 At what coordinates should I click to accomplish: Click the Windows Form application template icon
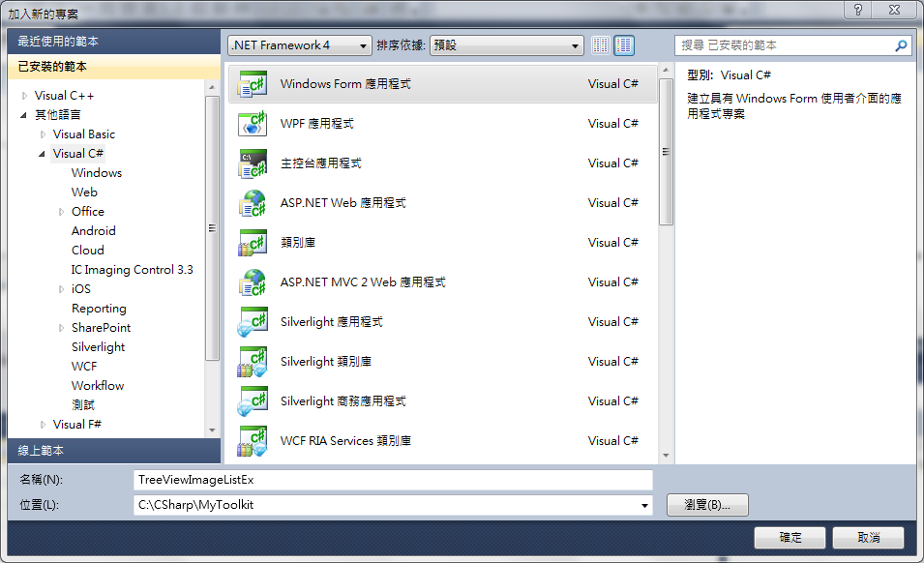coord(253,84)
